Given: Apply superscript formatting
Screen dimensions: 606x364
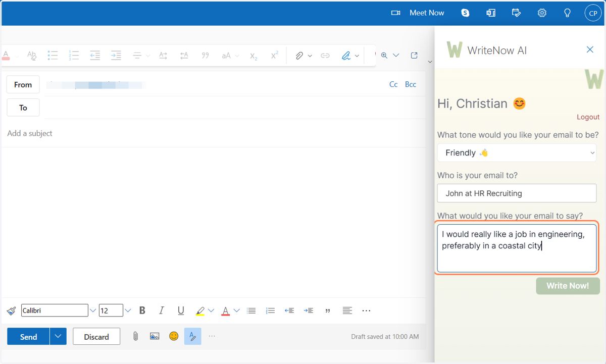Looking at the screenshot, I should click(274, 56).
